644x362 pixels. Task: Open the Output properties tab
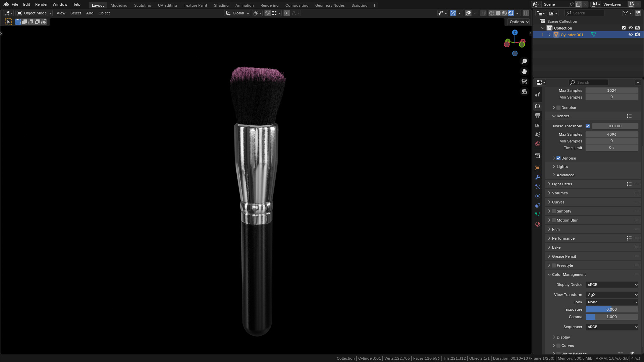538,116
